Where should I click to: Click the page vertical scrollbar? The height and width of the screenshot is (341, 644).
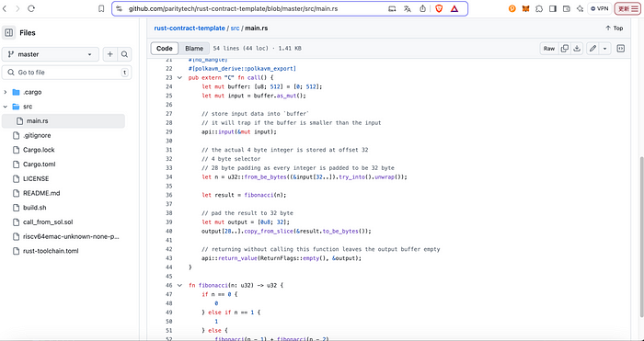[641, 236]
